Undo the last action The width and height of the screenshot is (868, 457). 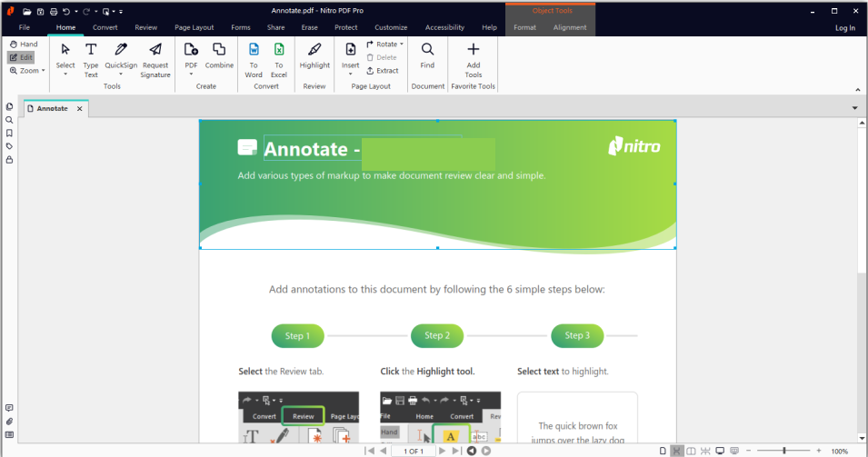(66, 11)
